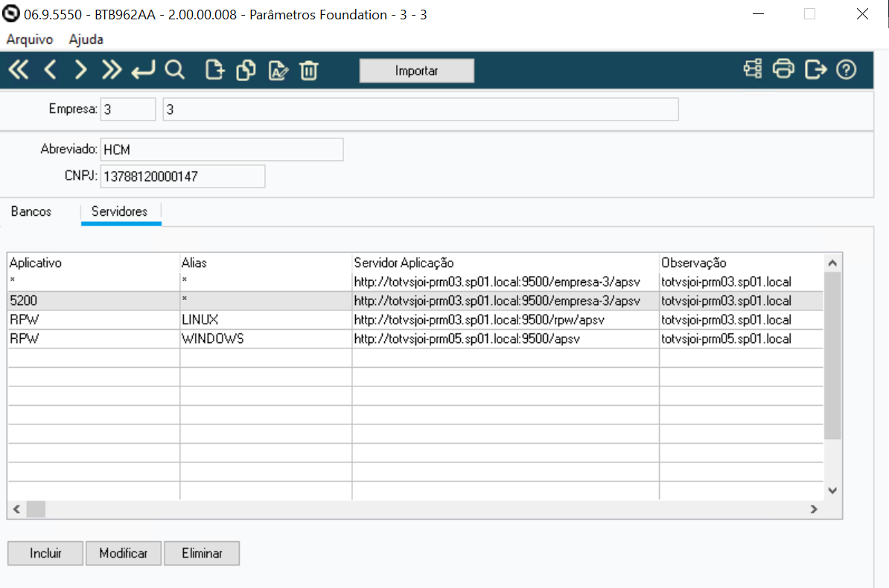Switch to the Bancos tab
889x588 pixels.
click(31, 211)
